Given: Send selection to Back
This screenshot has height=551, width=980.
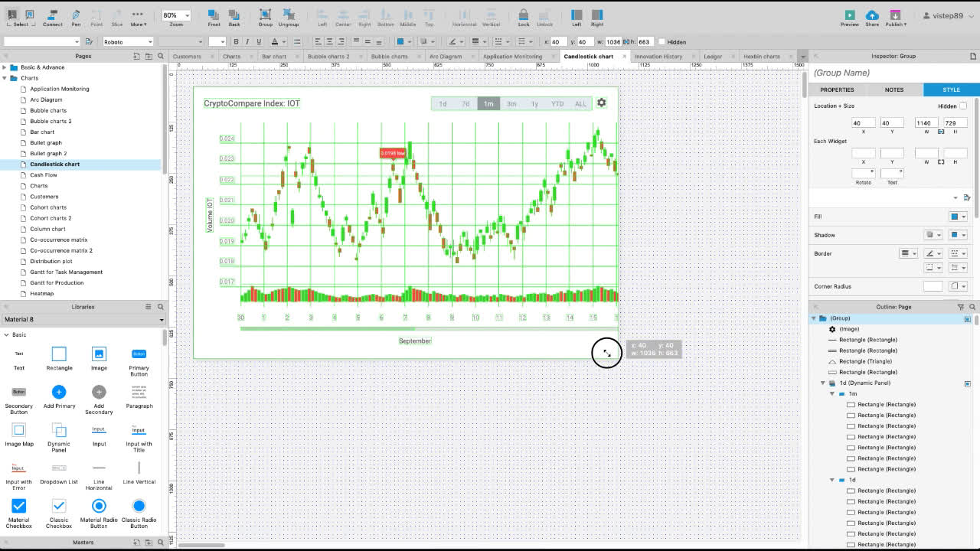Looking at the screenshot, I should [x=234, y=18].
